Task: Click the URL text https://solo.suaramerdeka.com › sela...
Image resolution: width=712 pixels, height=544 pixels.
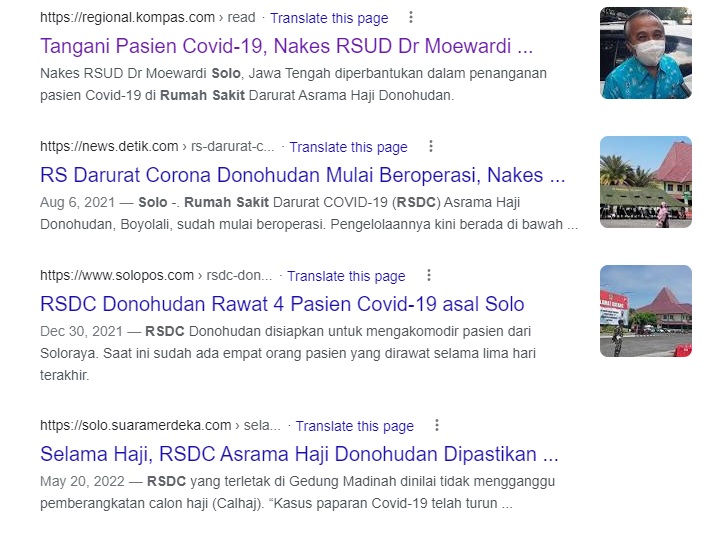Action: pos(160,425)
